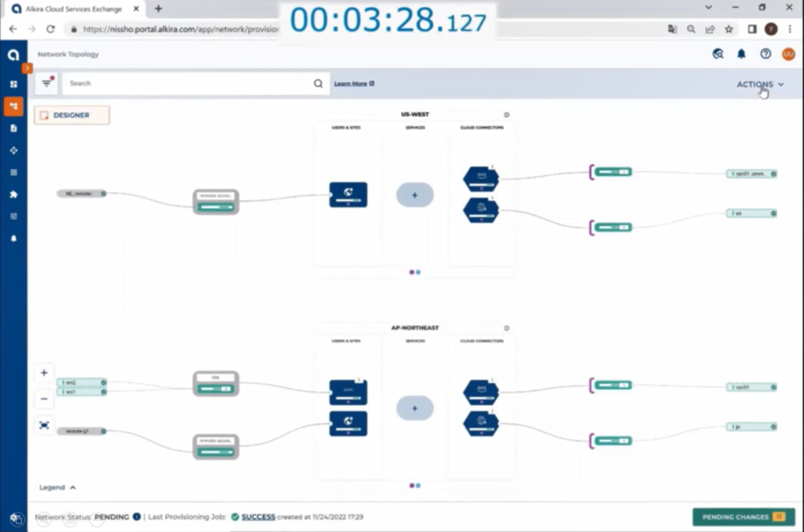Toggle the DESIGNER mode button
The height and width of the screenshot is (532, 804).
(72, 115)
